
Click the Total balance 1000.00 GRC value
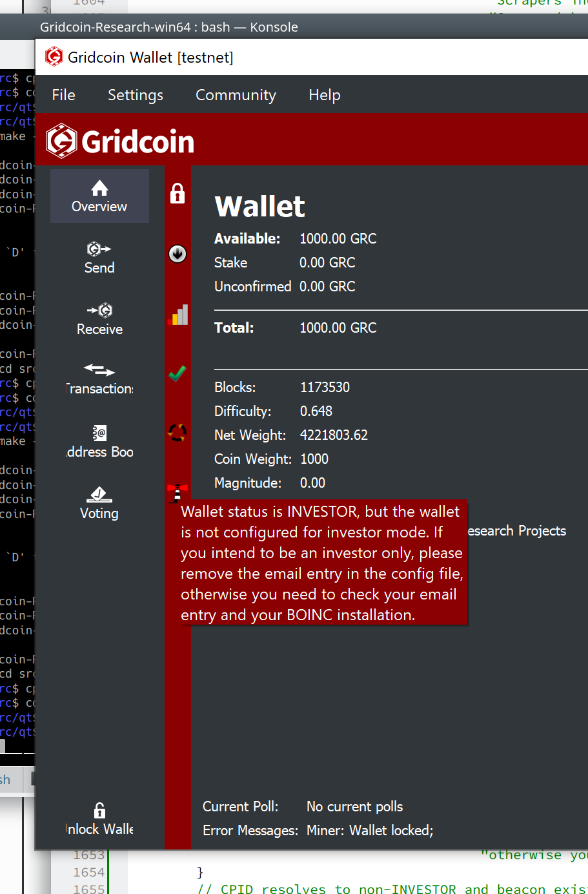338,327
